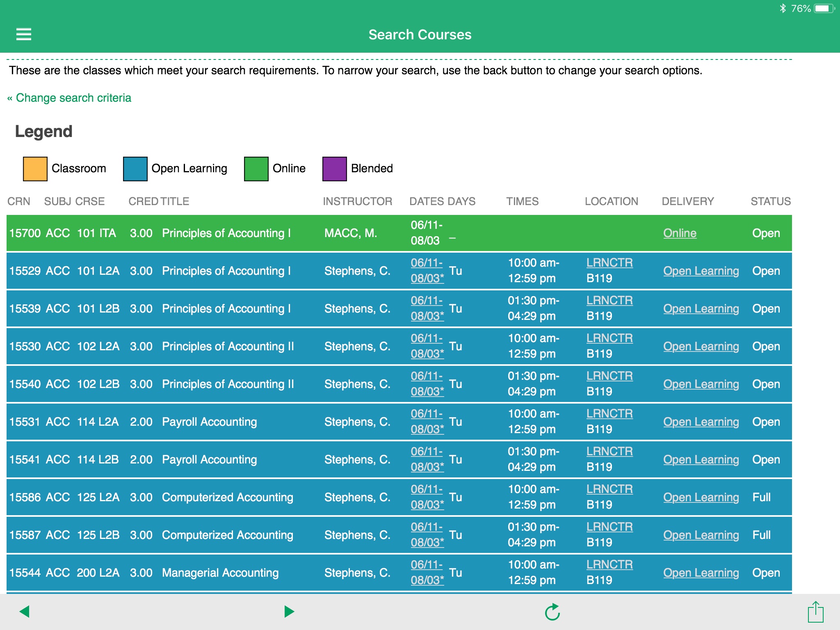Open the Open Learning link for CRN 15529
Screen dimensions: 840x630
tap(701, 271)
